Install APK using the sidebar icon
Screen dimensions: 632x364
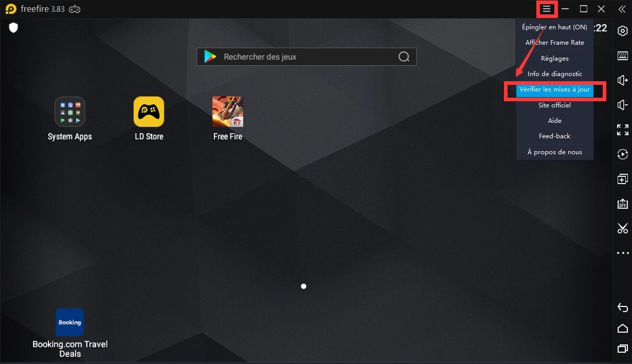[x=623, y=204]
